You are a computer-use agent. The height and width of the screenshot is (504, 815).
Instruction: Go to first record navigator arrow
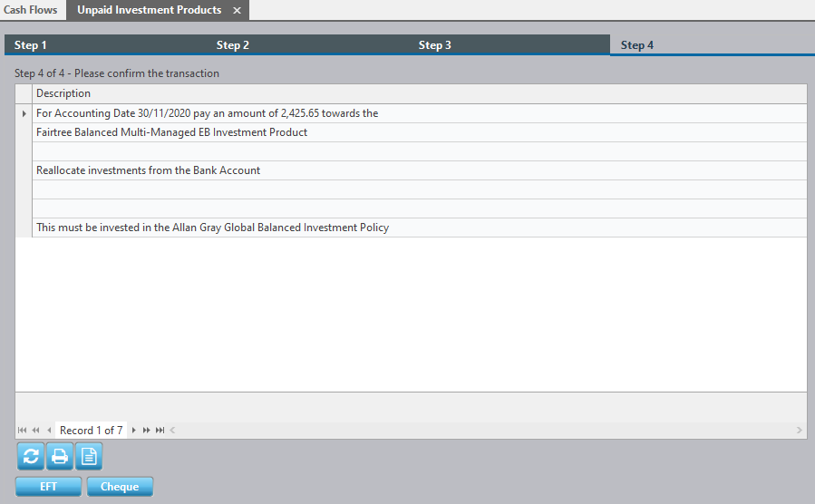pyautogui.click(x=22, y=431)
